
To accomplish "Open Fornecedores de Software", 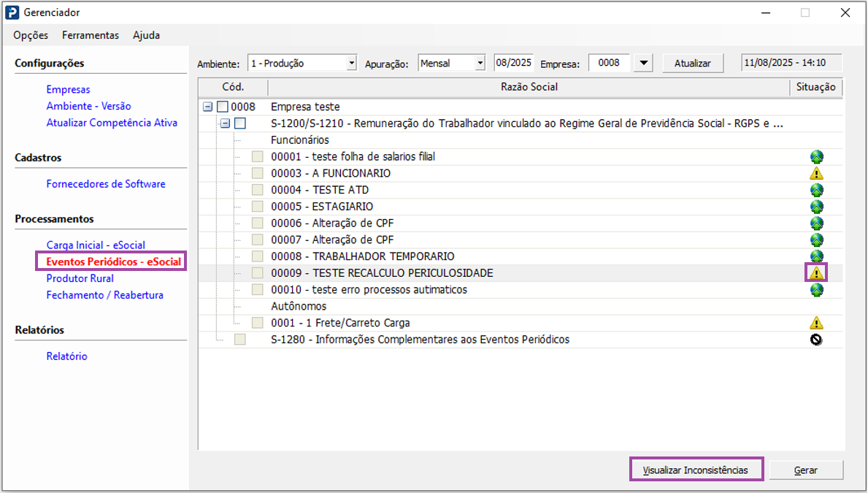I will pos(106,184).
